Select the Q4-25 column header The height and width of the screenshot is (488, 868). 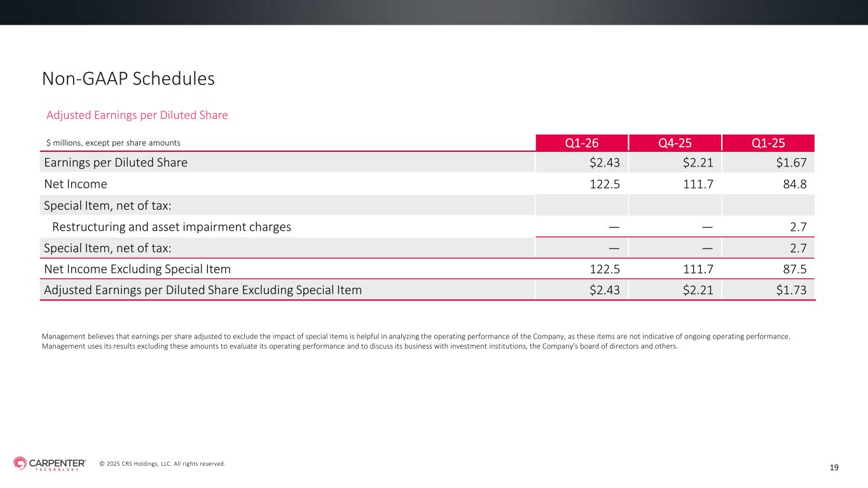(675, 142)
